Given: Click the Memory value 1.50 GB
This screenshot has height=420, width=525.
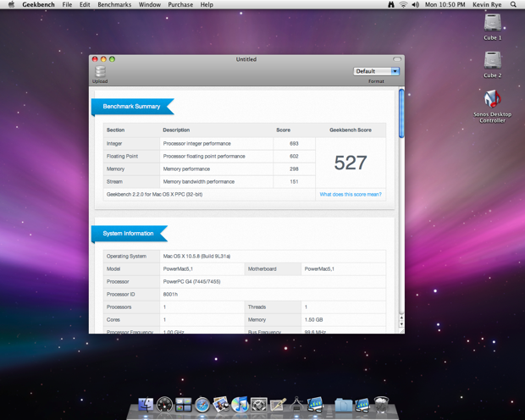Looking at the screenshot, I should [x=313, y=320].
